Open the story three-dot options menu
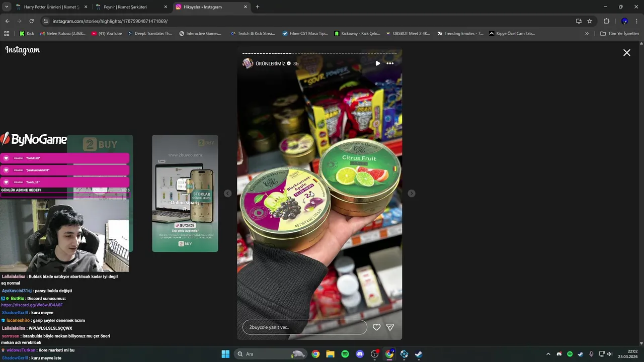Image resolution: width=644 pixels, height=362 pixels. [x=390, y=63]
